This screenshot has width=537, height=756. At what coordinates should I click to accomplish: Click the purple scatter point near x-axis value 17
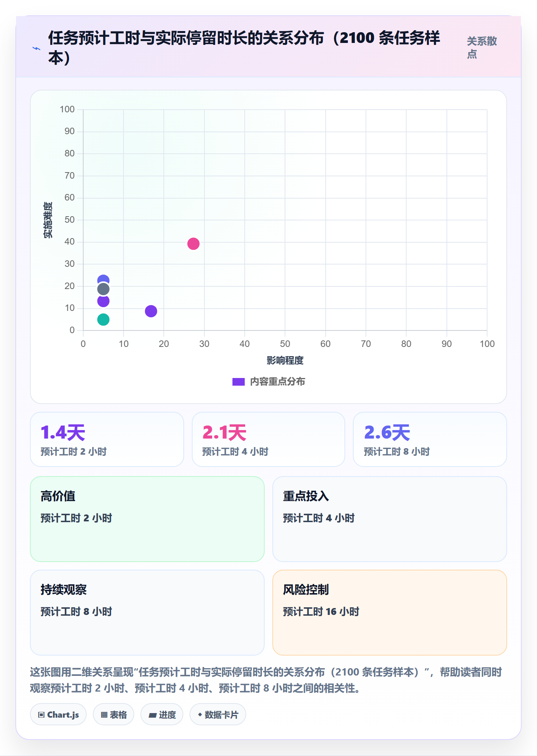(151, 311)
